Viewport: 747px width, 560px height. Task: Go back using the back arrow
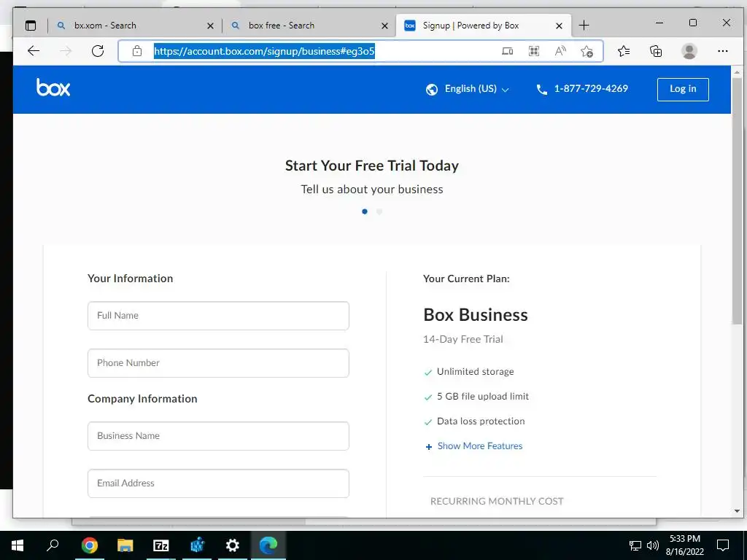(x=34, y=51)
